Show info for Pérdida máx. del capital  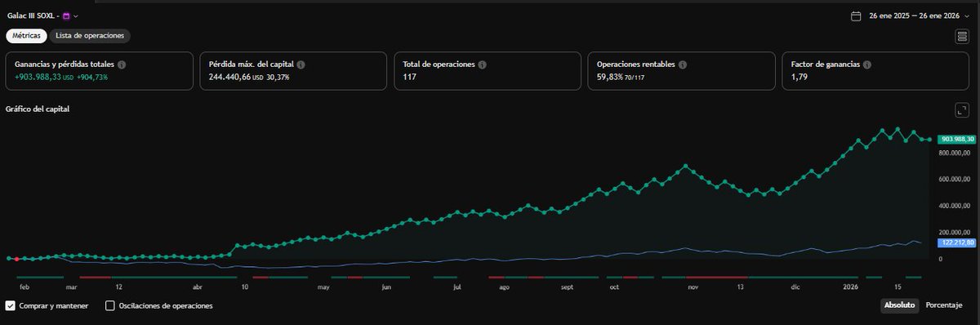coord(301,64)
